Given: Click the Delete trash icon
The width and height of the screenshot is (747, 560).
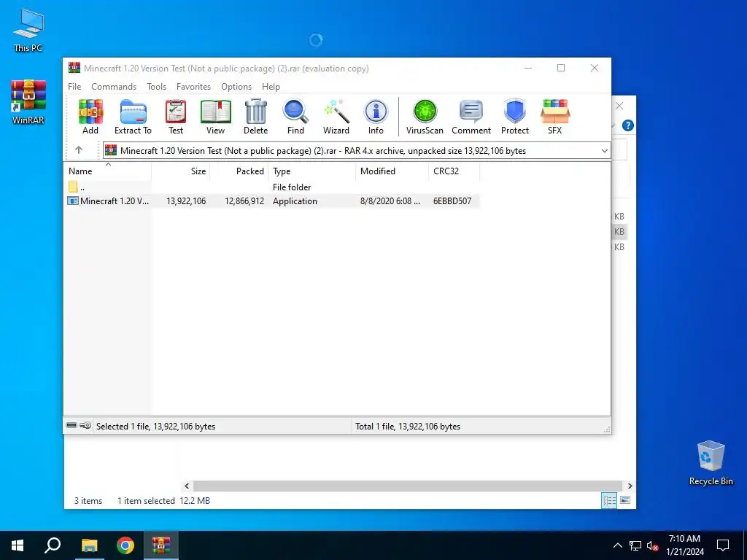Looking at the screenshot, I should coord(256,117).
